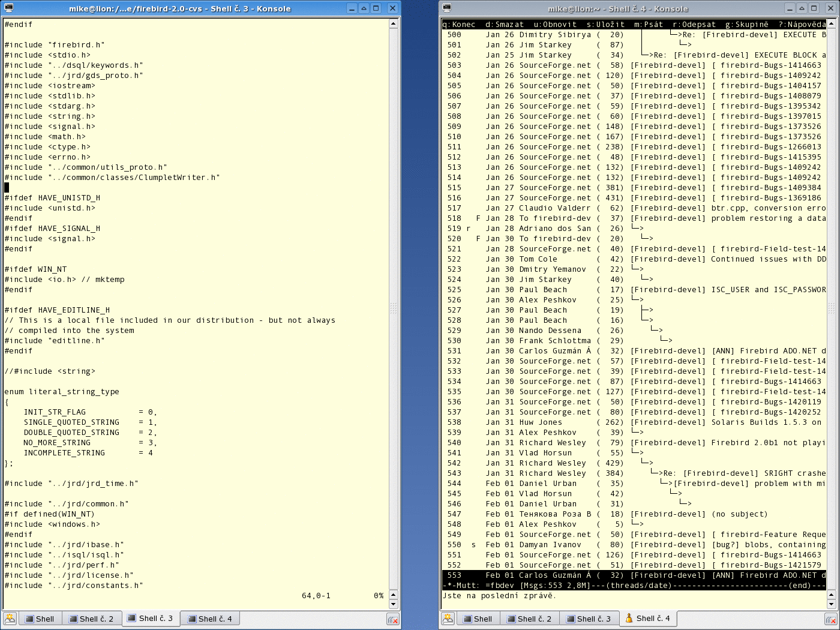
Task: Maximize the left Konsole window
Action: [376, 8]
